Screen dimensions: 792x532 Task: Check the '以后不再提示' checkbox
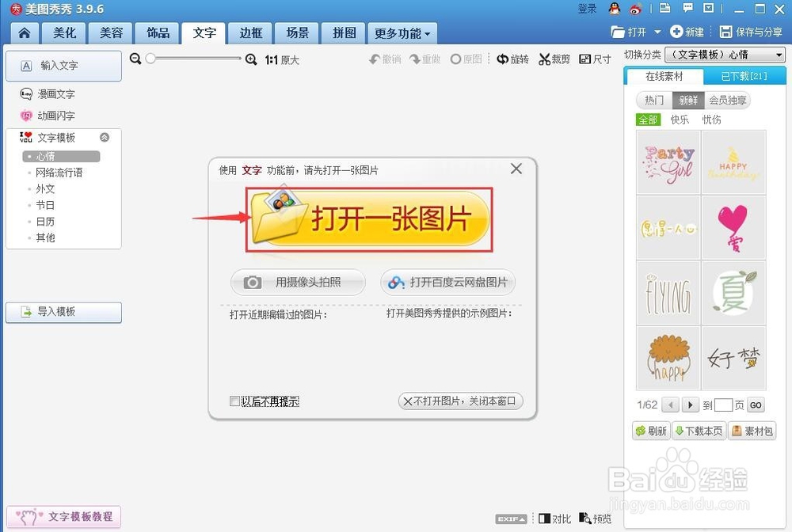coord(235,401)
